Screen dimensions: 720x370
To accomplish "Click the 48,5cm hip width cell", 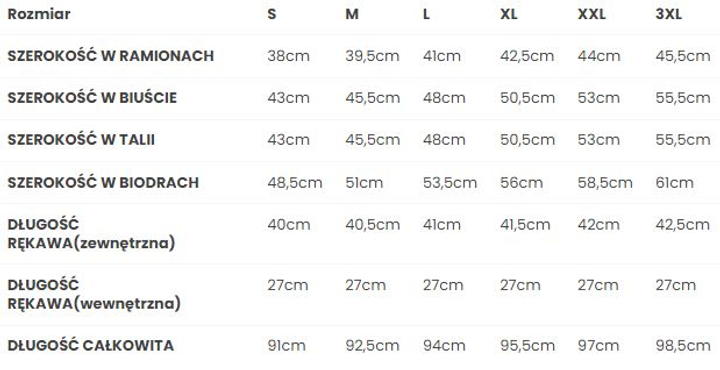I will [x=295, y=182].
